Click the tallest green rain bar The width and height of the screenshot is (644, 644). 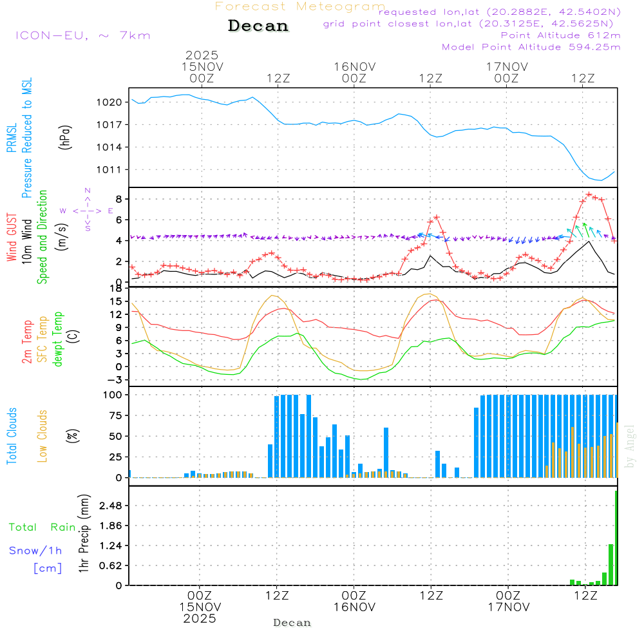pyautogui.click(x=616, y=538)
